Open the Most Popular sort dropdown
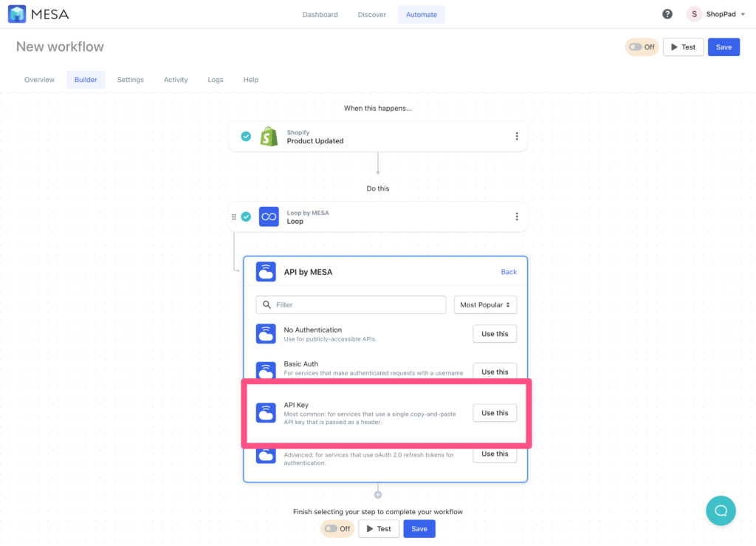 point(485,304)
